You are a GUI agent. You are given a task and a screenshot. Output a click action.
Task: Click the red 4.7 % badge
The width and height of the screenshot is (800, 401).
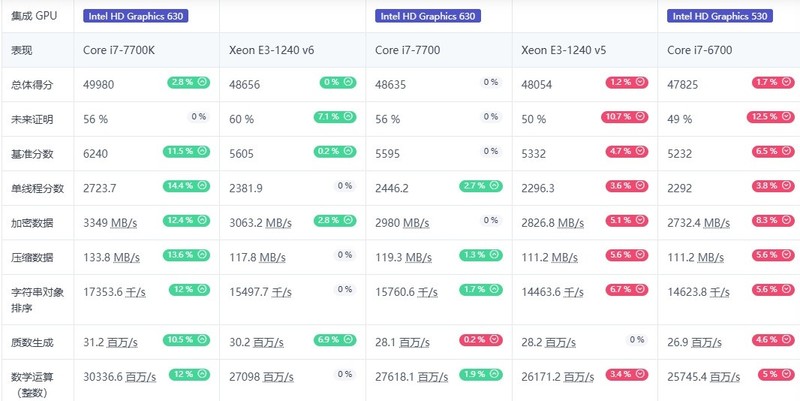[x=627, y=152]
